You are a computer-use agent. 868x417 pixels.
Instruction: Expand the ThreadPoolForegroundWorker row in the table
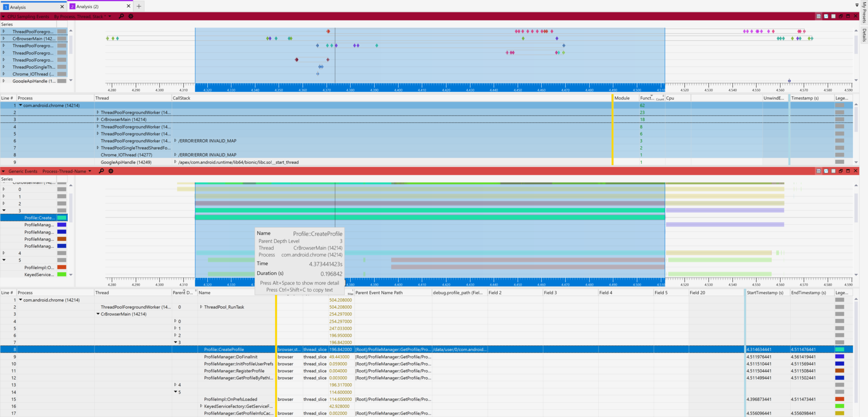click(98, 112)
